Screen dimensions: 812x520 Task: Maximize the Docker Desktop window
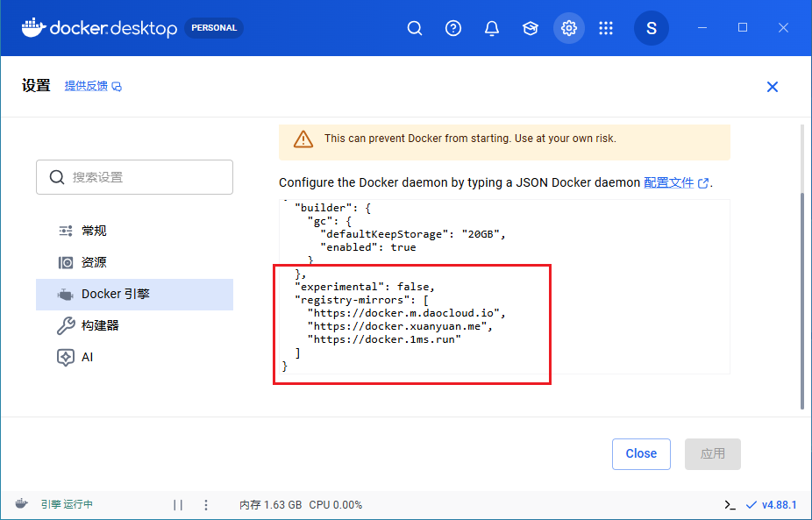click(x=743, y=28)
